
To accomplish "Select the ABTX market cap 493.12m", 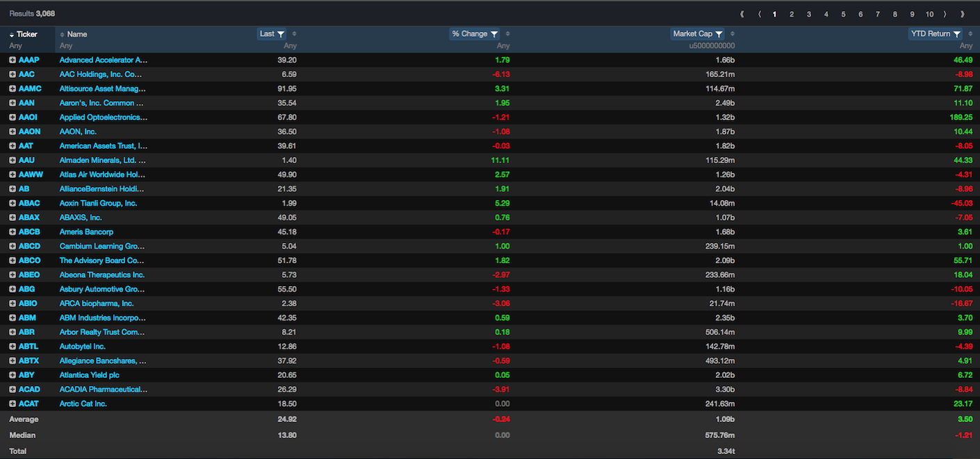I will pyautogui.click(x=721, y=361).
